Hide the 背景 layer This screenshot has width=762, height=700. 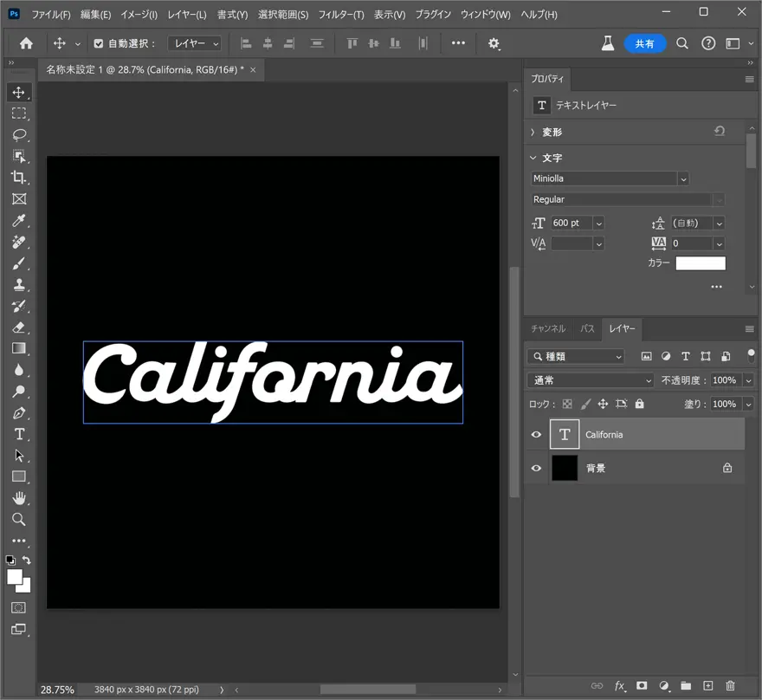pyautogui.click(x=536, y=468)
